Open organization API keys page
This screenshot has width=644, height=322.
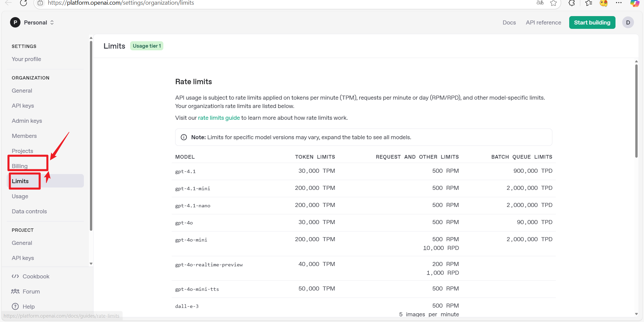point(23,106)
